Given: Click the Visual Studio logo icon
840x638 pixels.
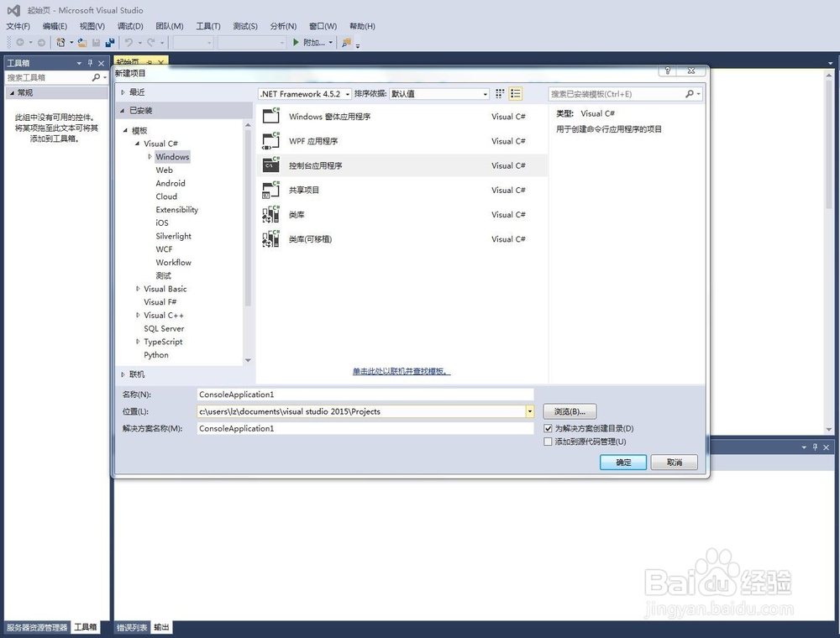Looking at the screenshot, I should (x=14, y=10).
